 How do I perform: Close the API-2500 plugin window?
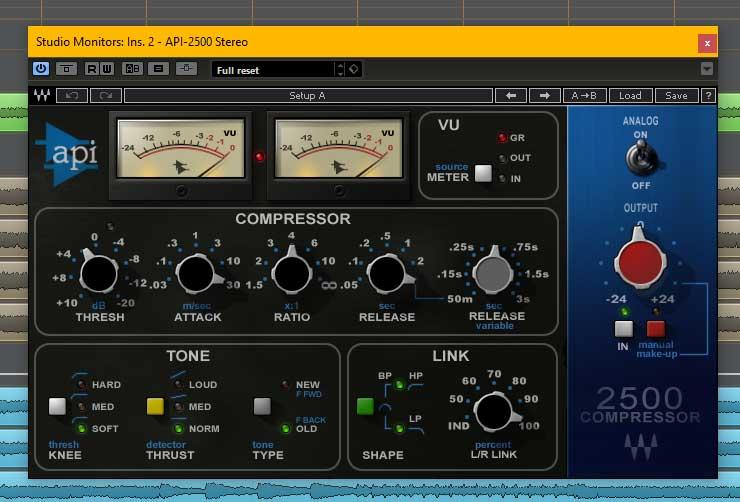click(x=707, y=43)
